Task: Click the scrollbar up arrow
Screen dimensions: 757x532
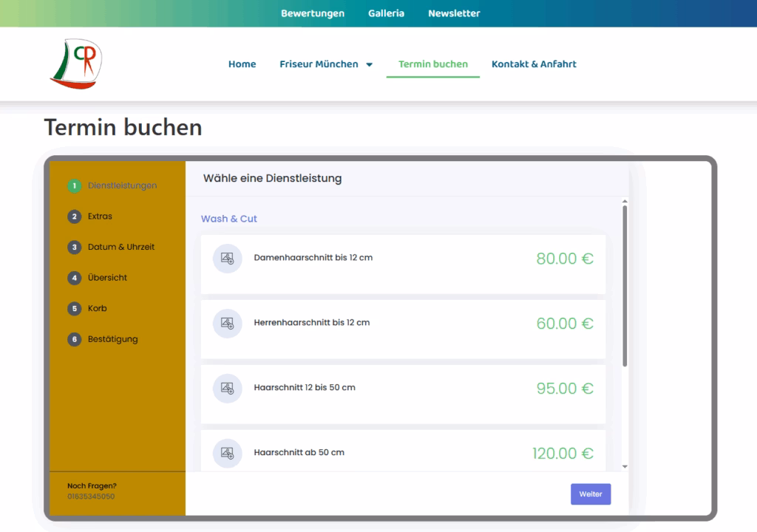Action: pos(625,201)
